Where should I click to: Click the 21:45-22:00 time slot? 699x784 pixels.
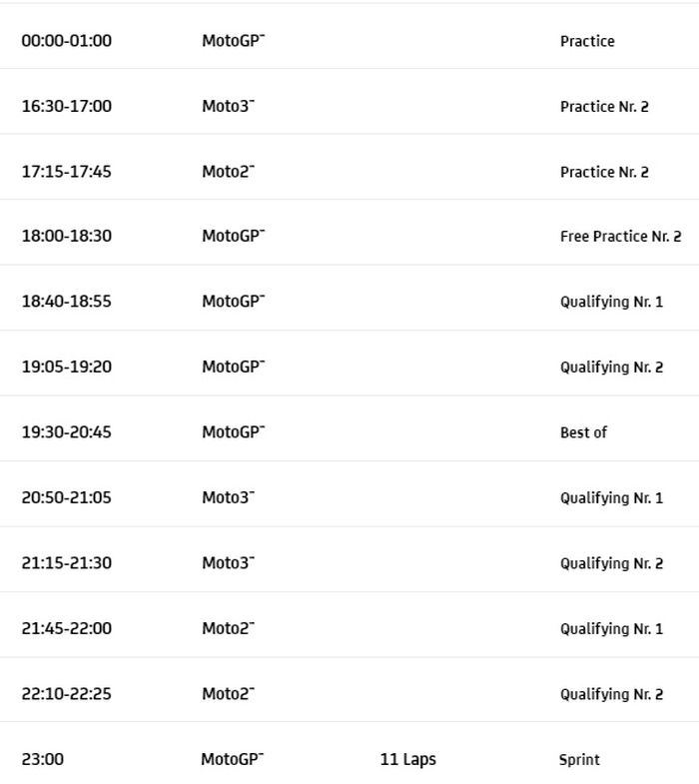(67, 628)
